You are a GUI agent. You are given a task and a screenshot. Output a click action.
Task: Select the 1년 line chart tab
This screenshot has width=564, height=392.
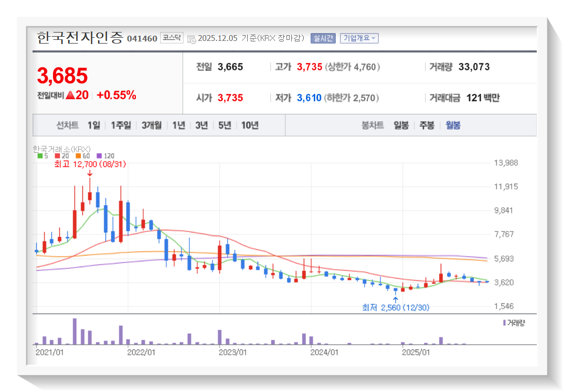[x=179, y=125]
